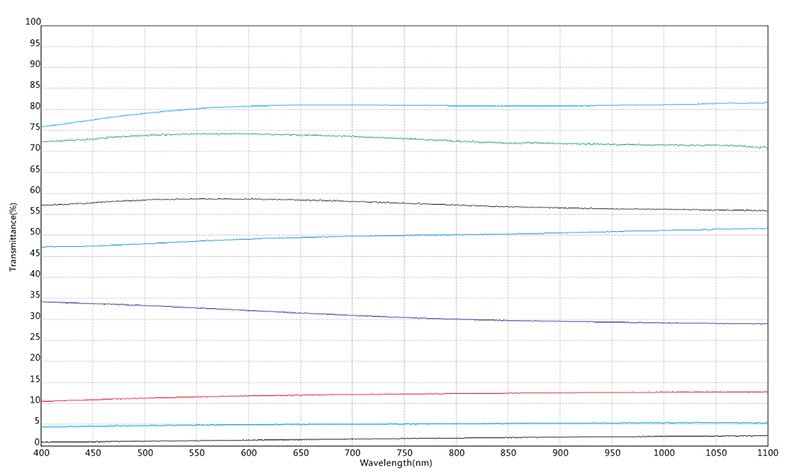Click the 25 label on transmittance axis

(35, 337)
